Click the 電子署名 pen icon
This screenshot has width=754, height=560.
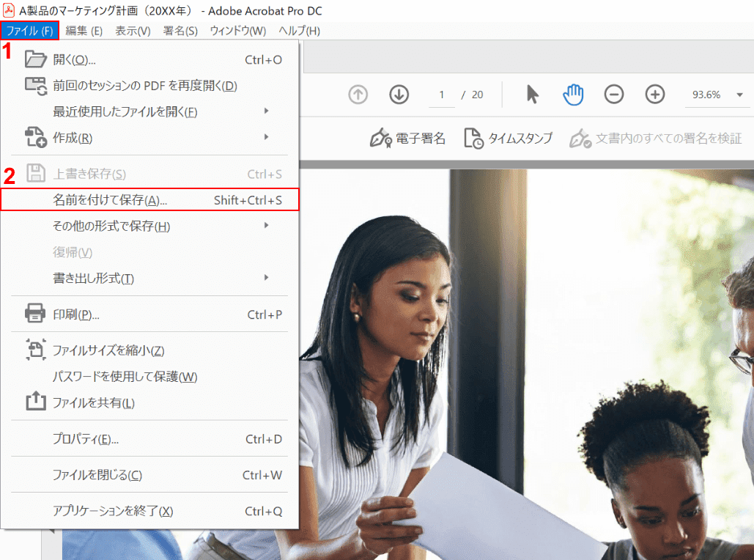381,139
